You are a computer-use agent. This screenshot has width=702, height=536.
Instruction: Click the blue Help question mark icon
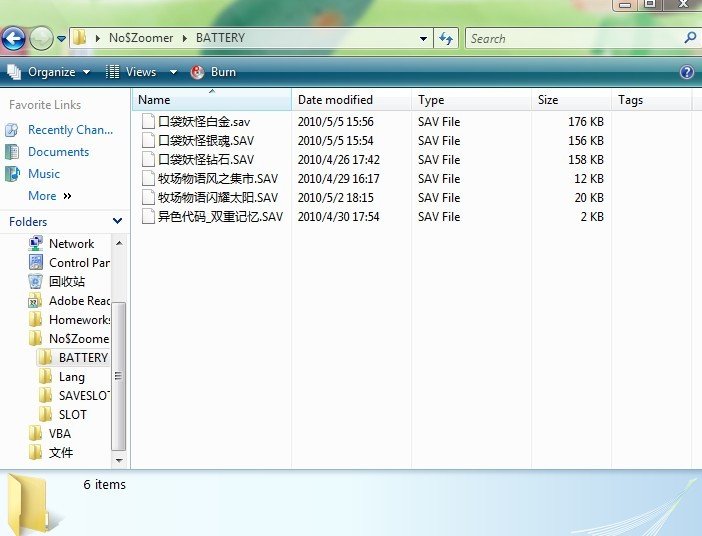[x=686, y=72]
